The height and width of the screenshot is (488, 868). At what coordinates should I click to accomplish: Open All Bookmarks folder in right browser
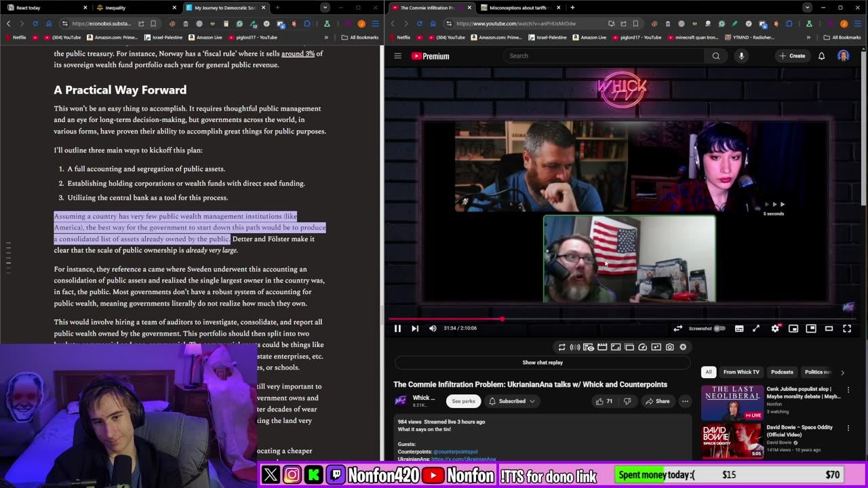coord(842,37)
